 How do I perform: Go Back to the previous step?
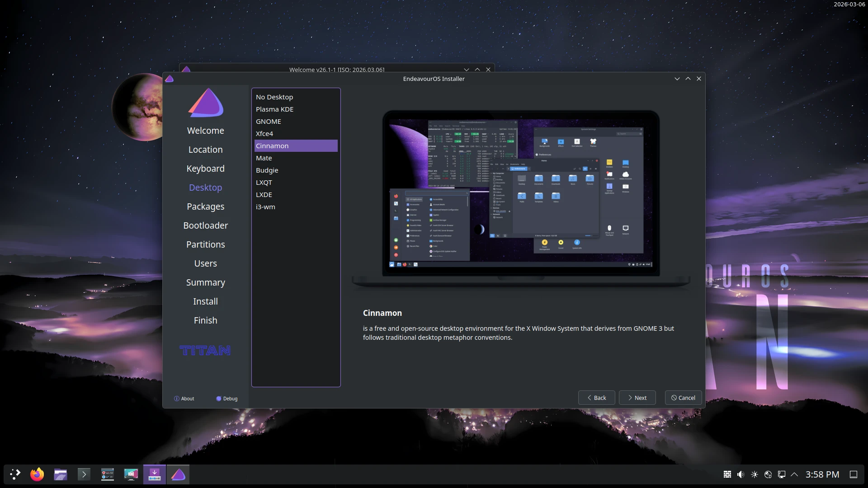click(596, 398)
